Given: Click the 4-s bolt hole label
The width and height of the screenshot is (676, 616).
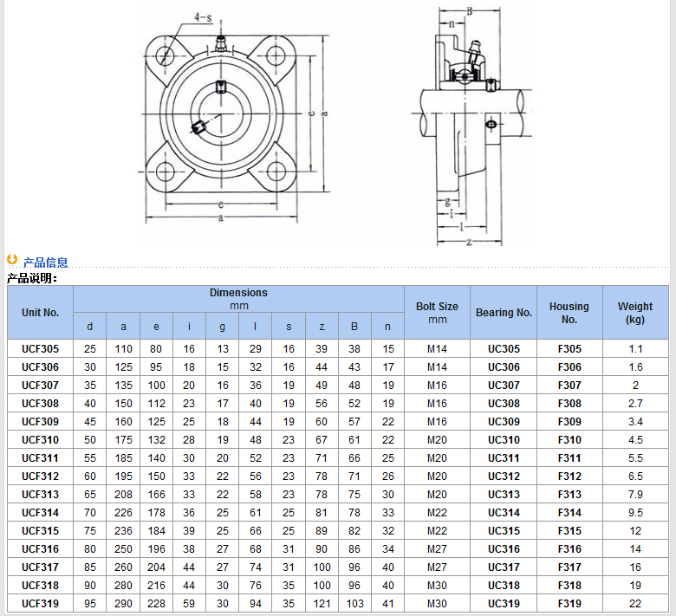Looking at the screenshot, I should tap(203, 17).
